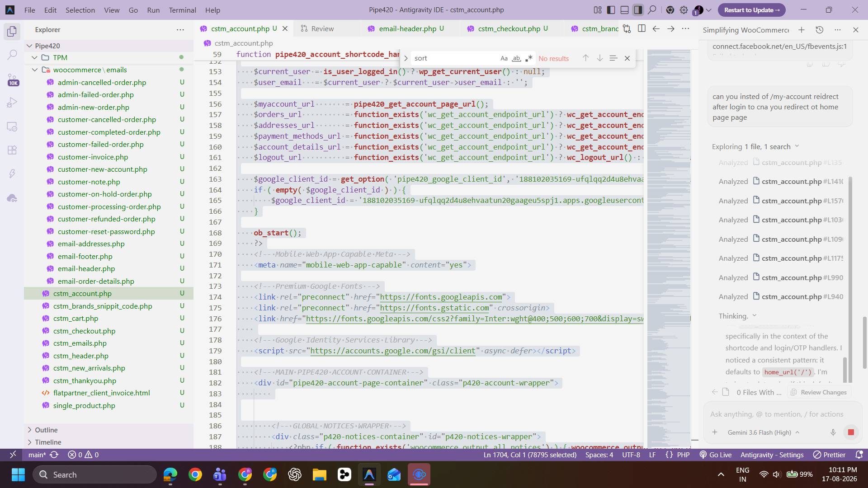Image resolution: width=868 pixels, height=488 pixels.
Task: Open the Terminal menu
Action: point(182,10)
